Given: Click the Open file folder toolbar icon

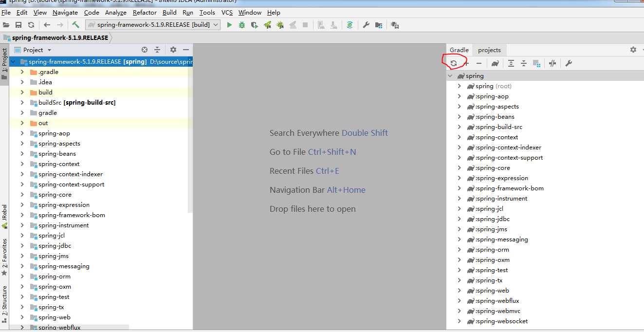Looking at the screenshot, I should pyautogui.click(x=6, y=25).
